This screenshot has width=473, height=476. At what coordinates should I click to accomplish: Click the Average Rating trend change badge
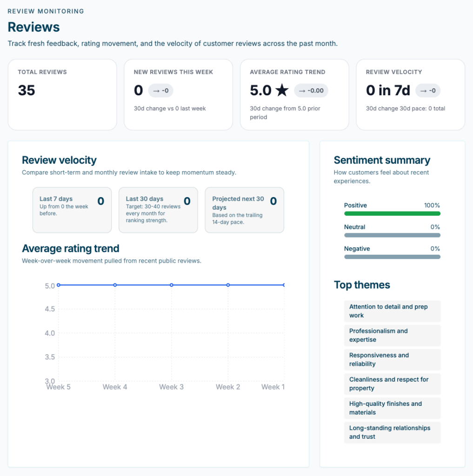point(311,91)
